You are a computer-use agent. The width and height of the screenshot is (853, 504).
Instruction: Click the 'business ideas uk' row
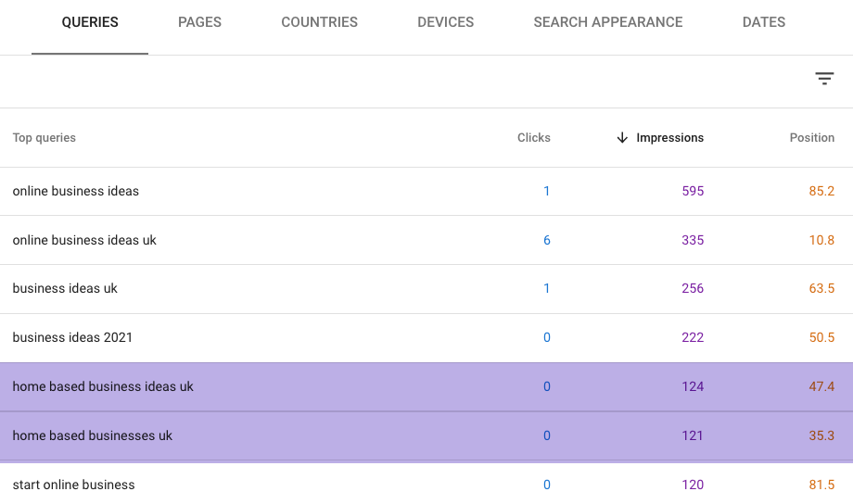65,289
